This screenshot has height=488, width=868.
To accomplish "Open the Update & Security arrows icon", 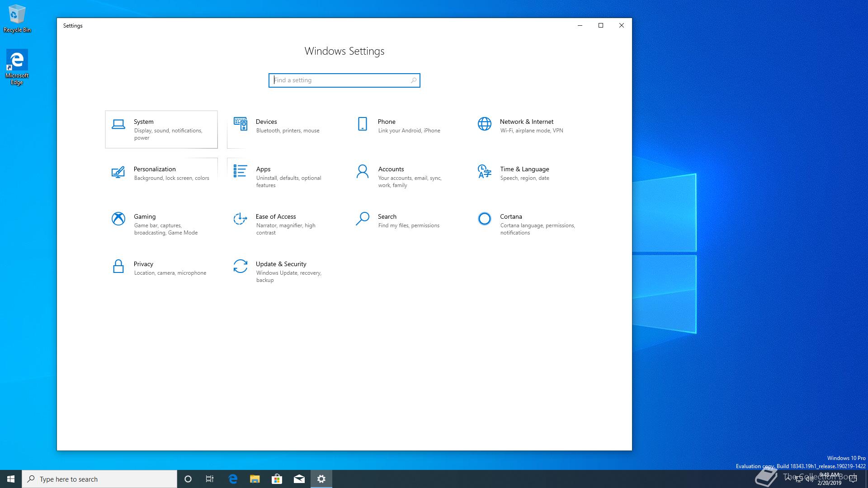I will coord(241,266).
